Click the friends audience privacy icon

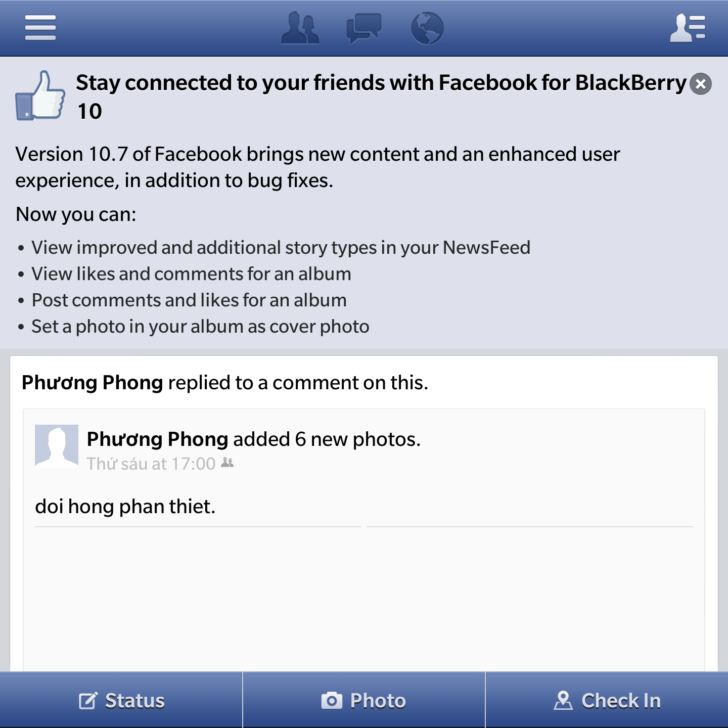tap(227, 463)
